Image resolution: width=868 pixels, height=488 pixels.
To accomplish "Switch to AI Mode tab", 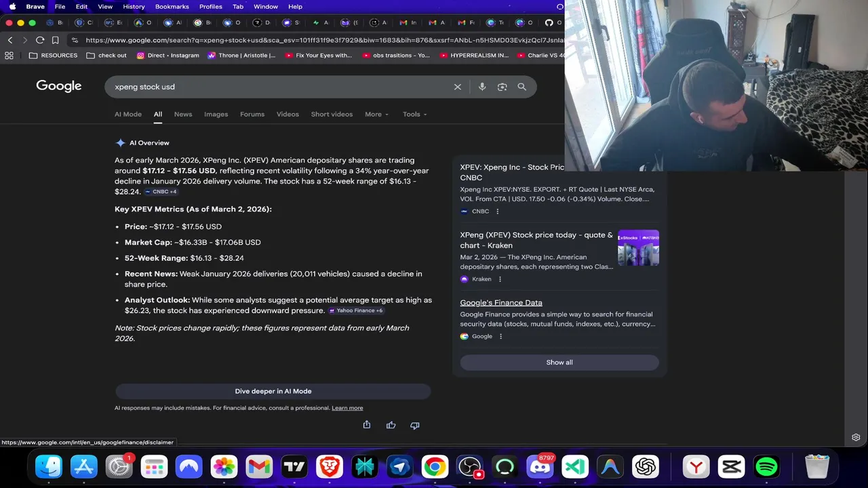I will coord(128,114).
